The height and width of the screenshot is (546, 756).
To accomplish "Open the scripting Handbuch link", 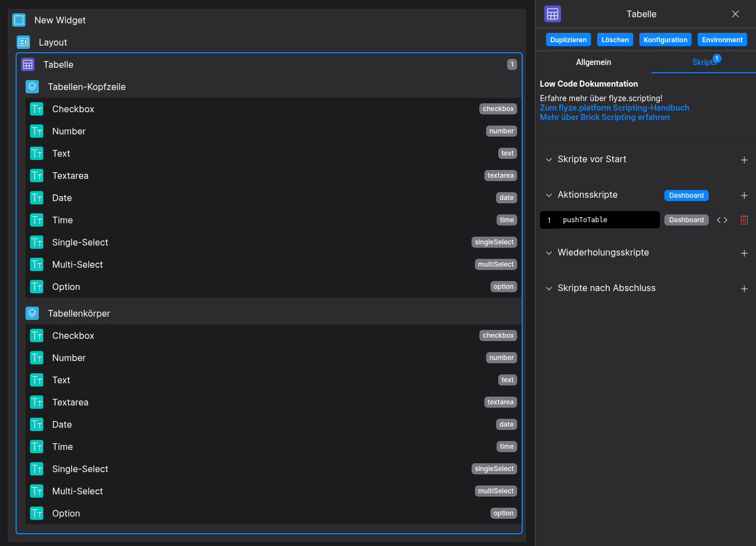I will pos(614,108).
